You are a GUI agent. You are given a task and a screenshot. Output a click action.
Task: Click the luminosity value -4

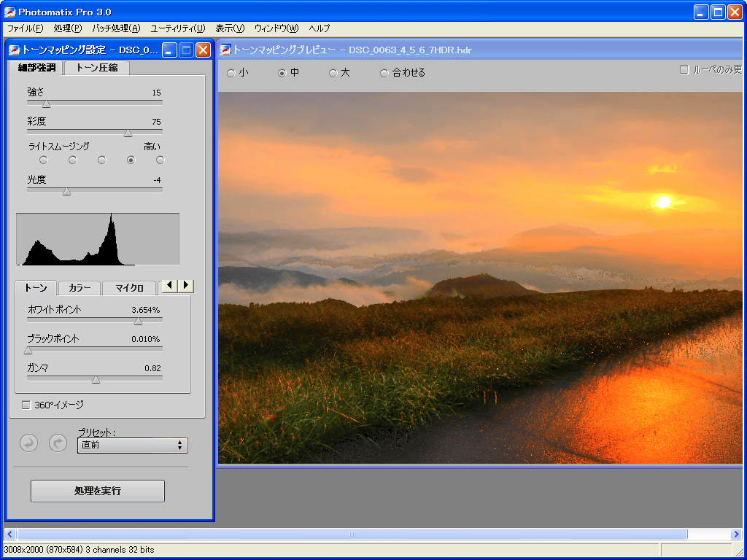158,180
